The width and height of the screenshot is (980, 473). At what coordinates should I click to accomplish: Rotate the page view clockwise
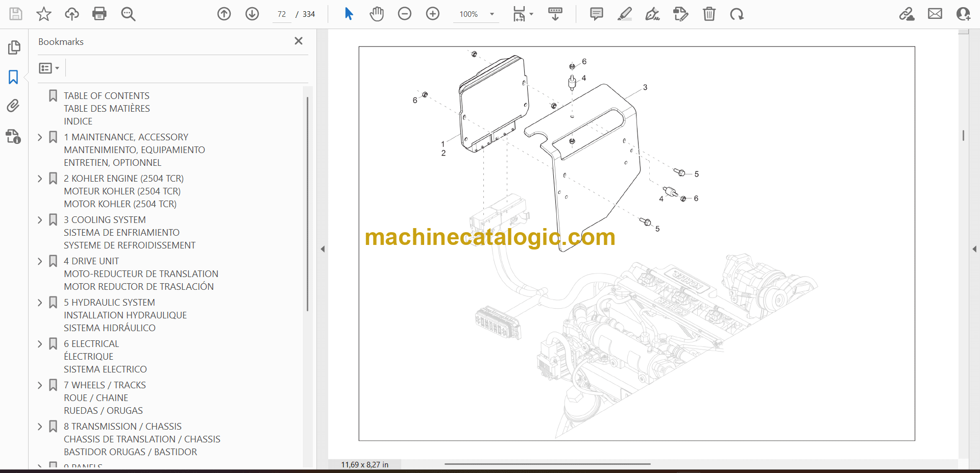(737, 14)
